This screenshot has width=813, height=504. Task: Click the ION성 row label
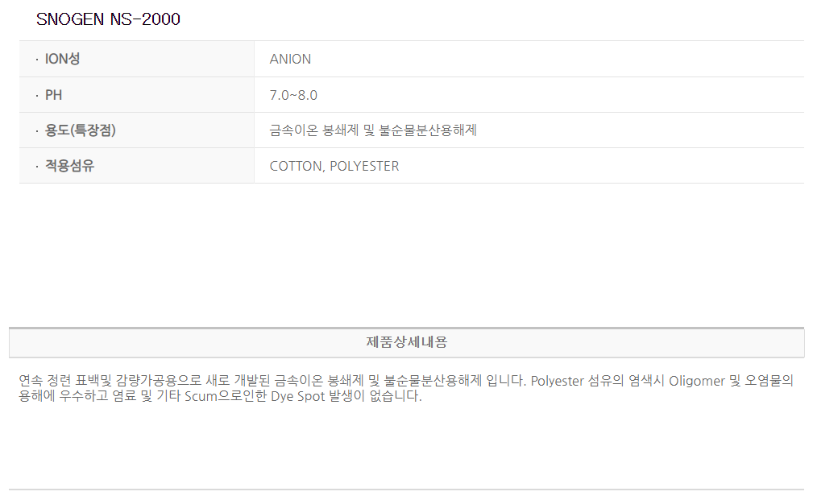coord(62,59)
